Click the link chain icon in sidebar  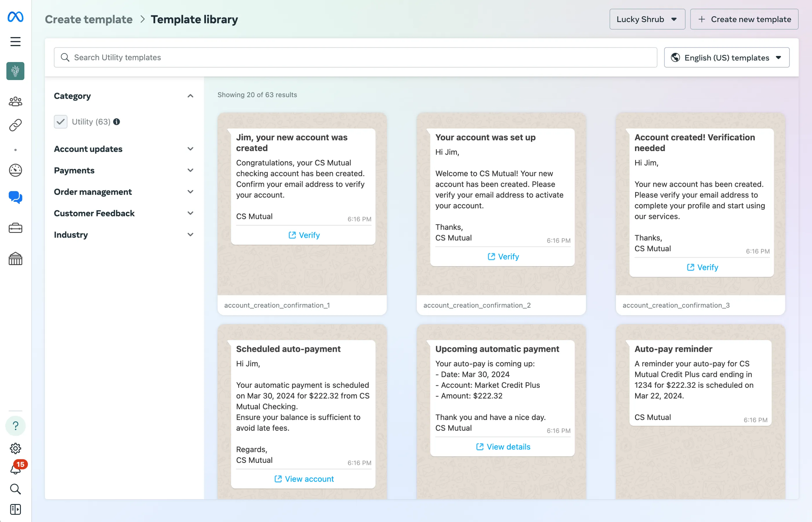15,125
